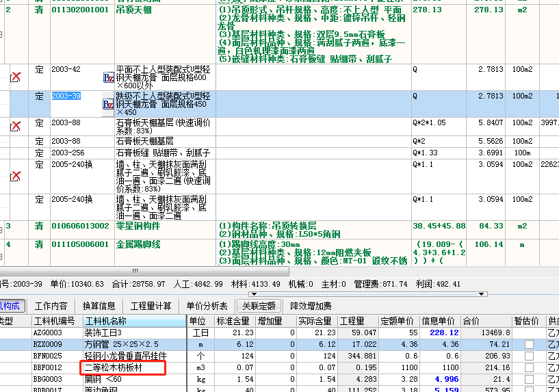Click status text 合计:28758.97
Screen dimensions: 559x392
(138, 284)
